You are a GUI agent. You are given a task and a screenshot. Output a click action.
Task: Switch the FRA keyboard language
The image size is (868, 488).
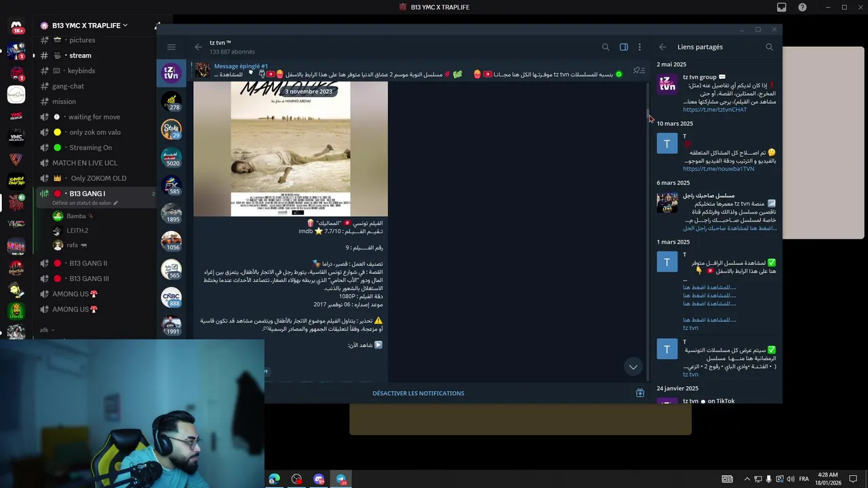coord(804,479)
